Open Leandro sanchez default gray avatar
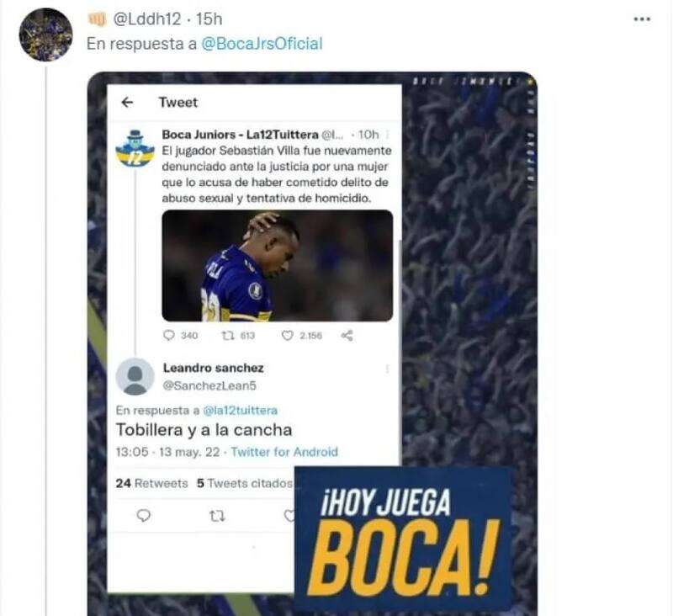This screenshot has width=673, height=616. point(135,376)
